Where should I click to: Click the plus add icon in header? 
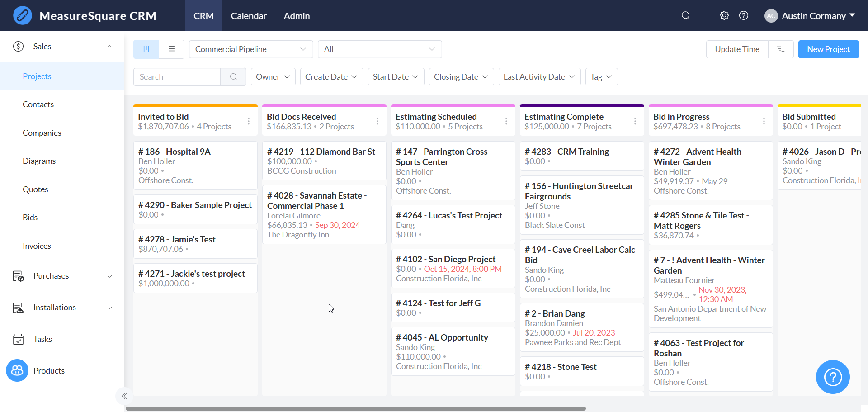click(x=705, y=15)
